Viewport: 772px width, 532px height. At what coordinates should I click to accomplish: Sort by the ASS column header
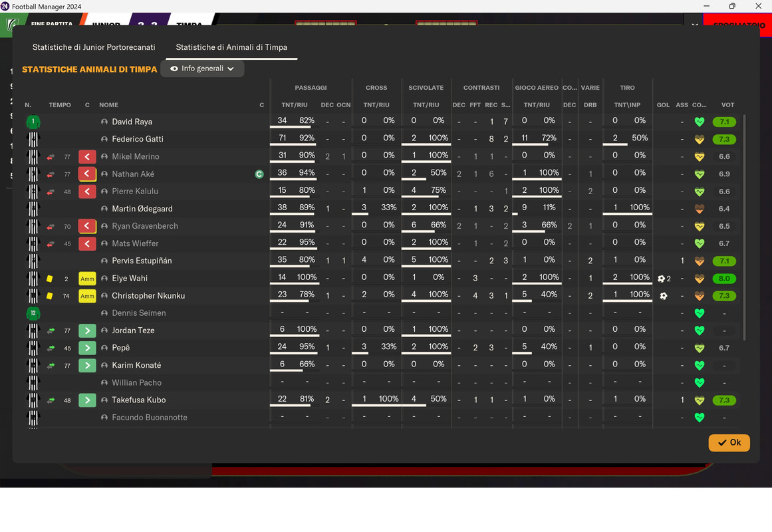pyautogui.click(x=682, y=105)
